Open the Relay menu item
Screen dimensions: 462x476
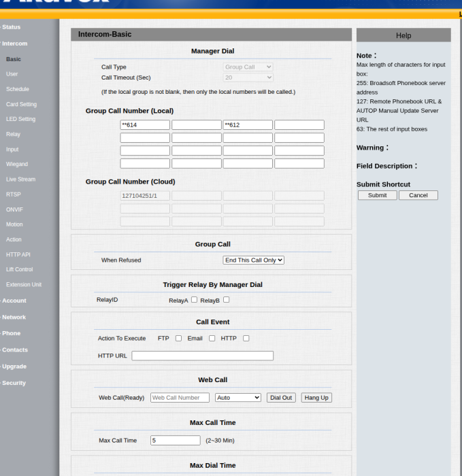(13, 134)
